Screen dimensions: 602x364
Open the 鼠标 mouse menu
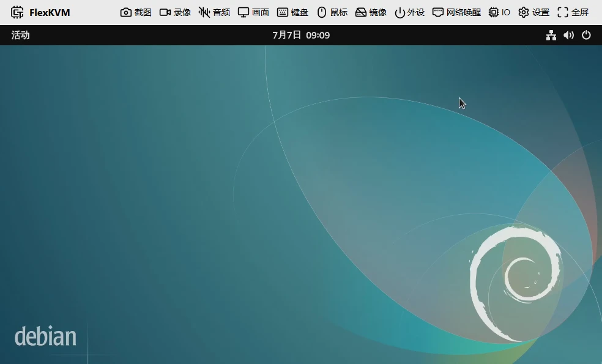[x=332, y=12]
